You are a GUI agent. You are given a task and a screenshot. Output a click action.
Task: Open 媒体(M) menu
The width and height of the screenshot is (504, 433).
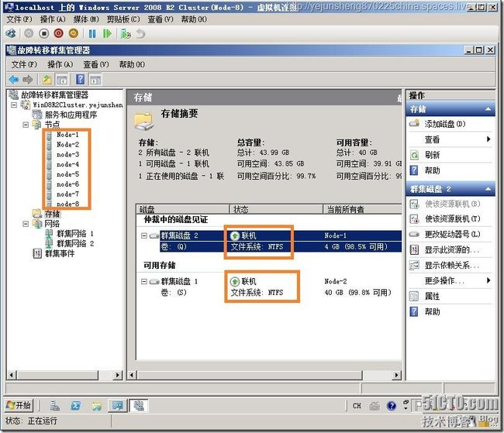tap(86, 19)
